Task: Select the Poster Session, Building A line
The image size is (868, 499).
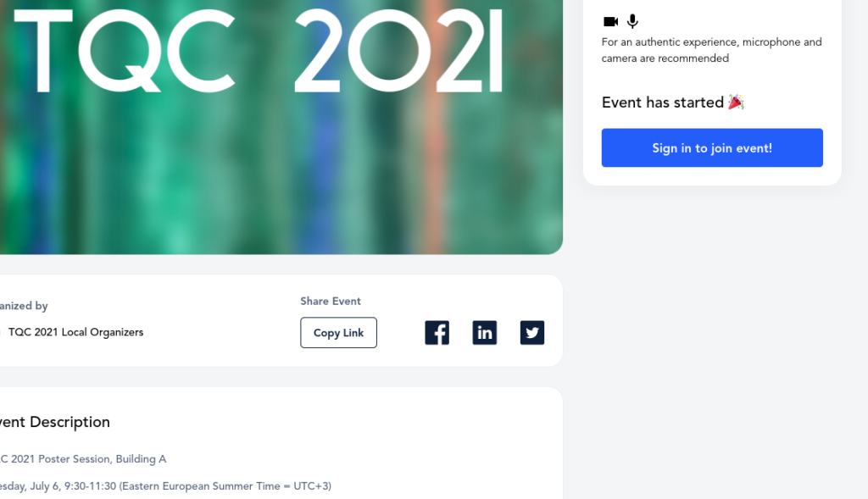Action: point(83,459)
